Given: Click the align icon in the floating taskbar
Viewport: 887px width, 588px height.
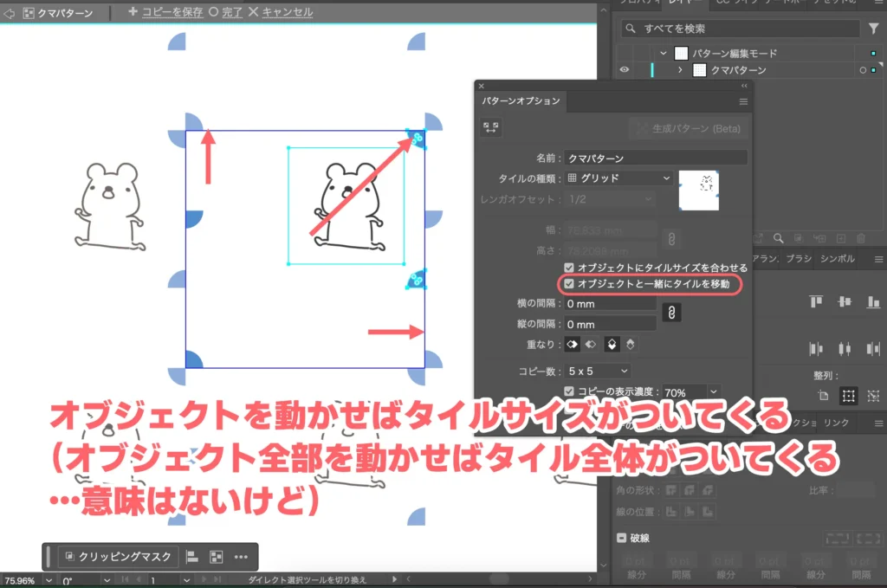Looking at the screenshot, I should tap(193, 557).
